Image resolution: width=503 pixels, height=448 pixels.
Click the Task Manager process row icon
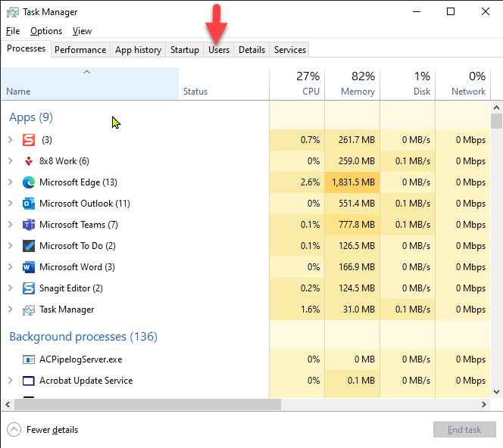[x=29, y=310]
